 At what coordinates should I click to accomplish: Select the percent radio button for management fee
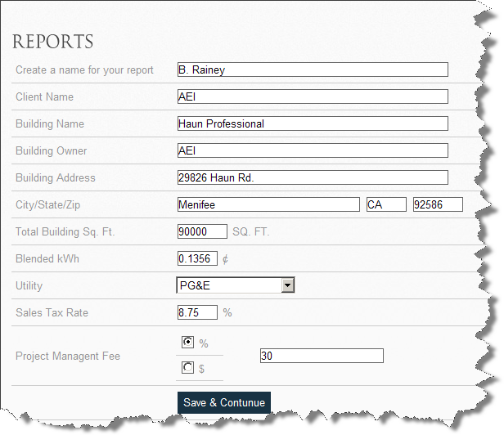[x=187, y=342]
